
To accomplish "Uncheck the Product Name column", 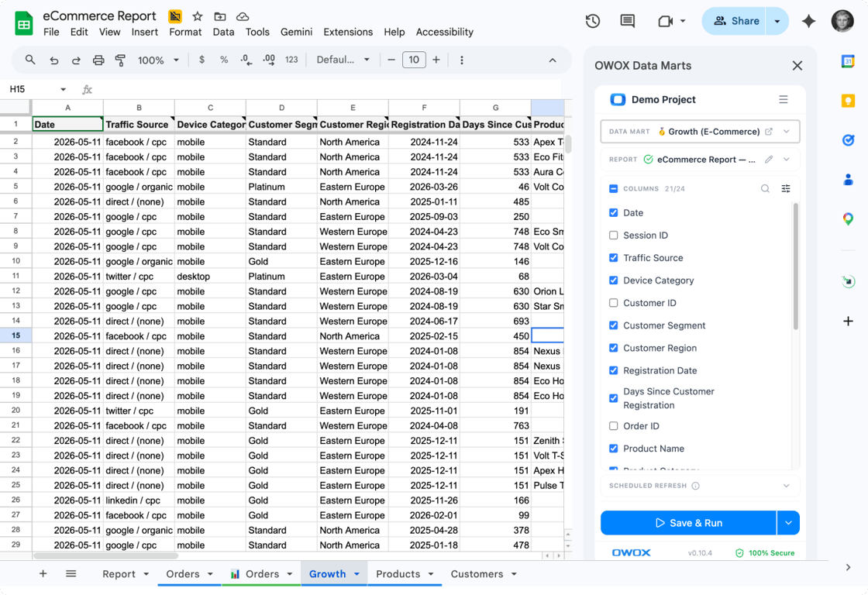I will tap(613, 449).
